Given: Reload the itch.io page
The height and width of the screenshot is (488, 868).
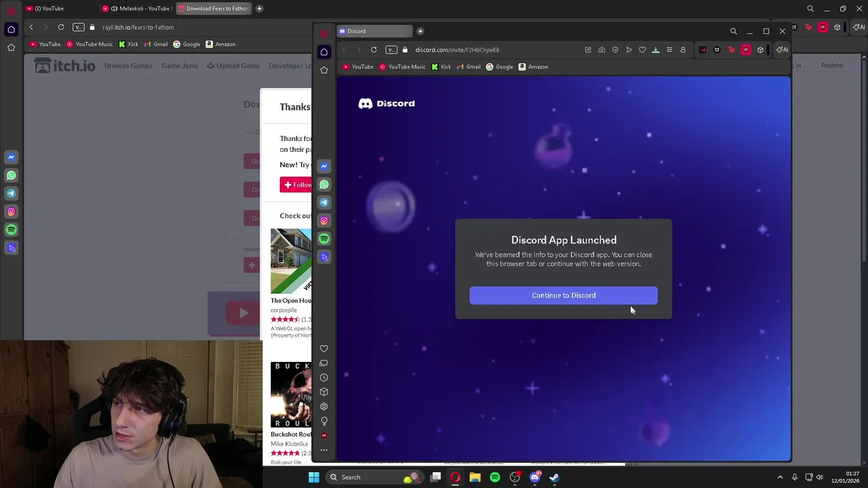Looking at the screenshot, I should pos(61,27).
